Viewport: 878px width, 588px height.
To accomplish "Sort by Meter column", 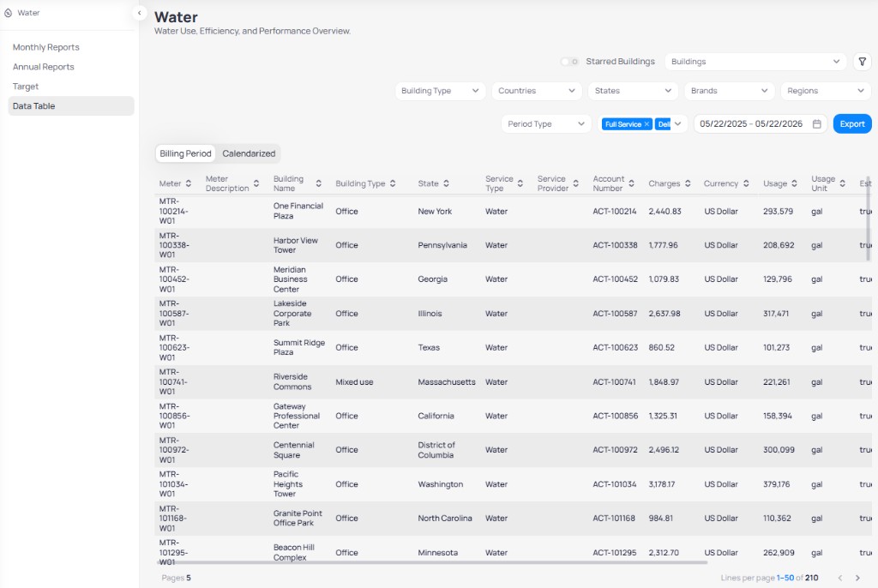I will click(189, 183).
